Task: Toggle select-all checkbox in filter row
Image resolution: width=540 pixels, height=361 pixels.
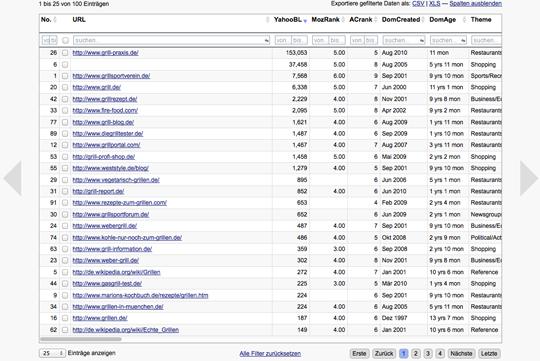Action: pos(65,40)
